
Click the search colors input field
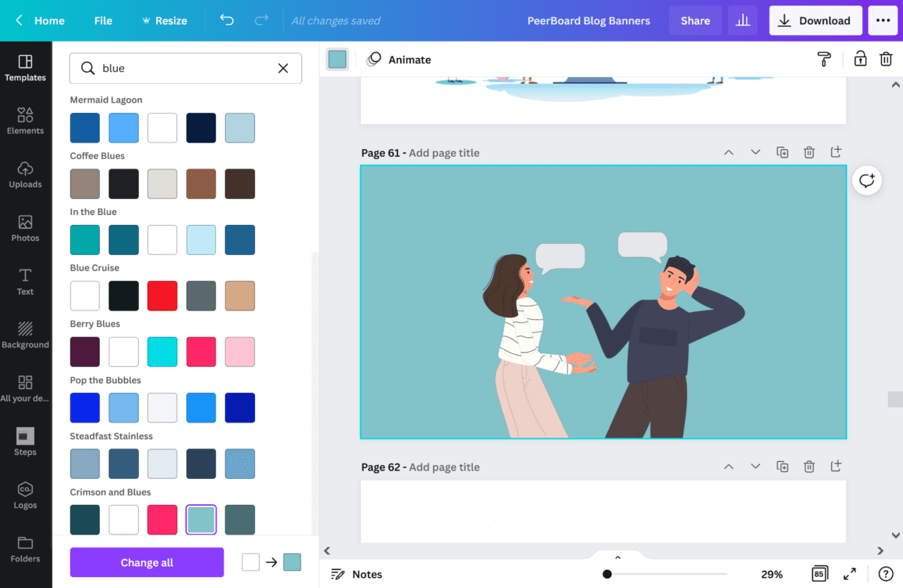coord(185,68)
